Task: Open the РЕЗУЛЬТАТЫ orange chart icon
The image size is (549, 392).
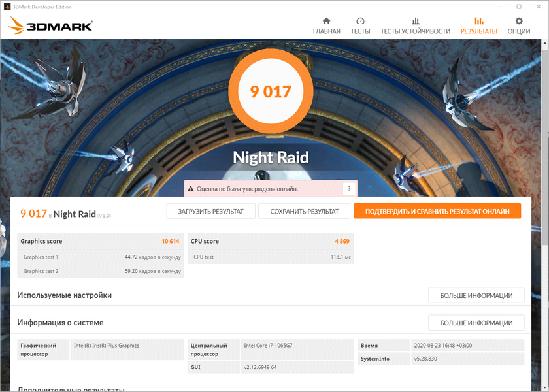Action: (x=478, y=21)
